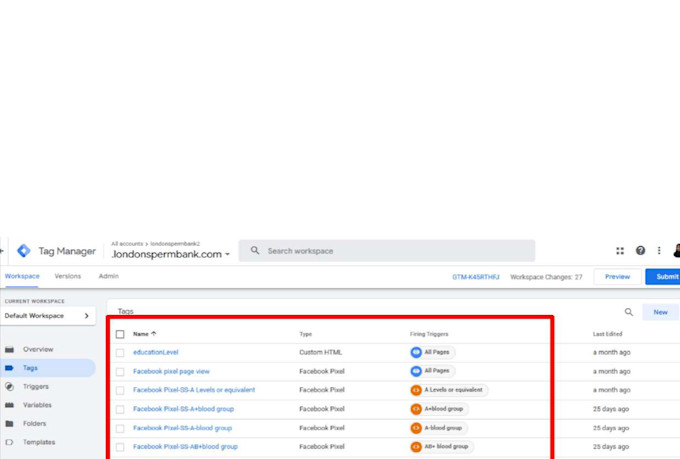Viewport: 680px width, 459px height.
Task: Open Facebook Pixel-SS-A-blood group tag
Action: coord(183,428)
